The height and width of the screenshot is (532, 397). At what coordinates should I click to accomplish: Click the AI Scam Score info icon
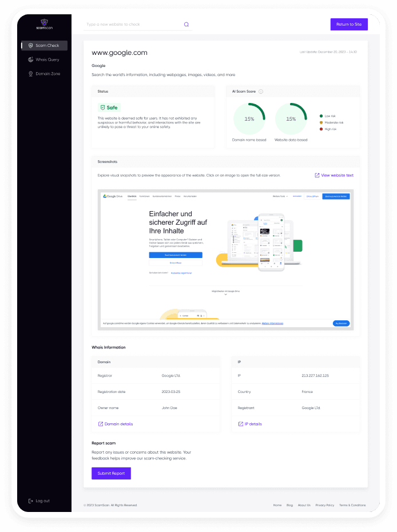tap(261, 92)
